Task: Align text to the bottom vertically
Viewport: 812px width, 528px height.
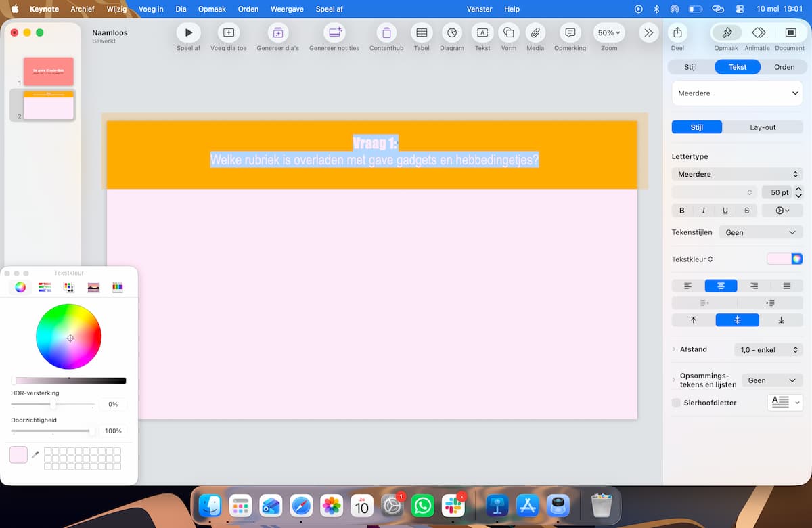Action: coord(781,320)
